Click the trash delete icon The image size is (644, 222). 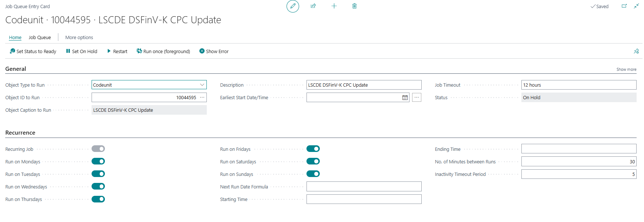[354, 6]
